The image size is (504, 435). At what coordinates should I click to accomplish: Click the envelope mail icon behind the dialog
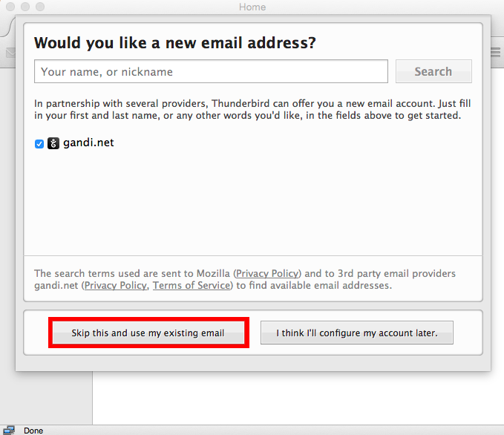pos(10,53)
